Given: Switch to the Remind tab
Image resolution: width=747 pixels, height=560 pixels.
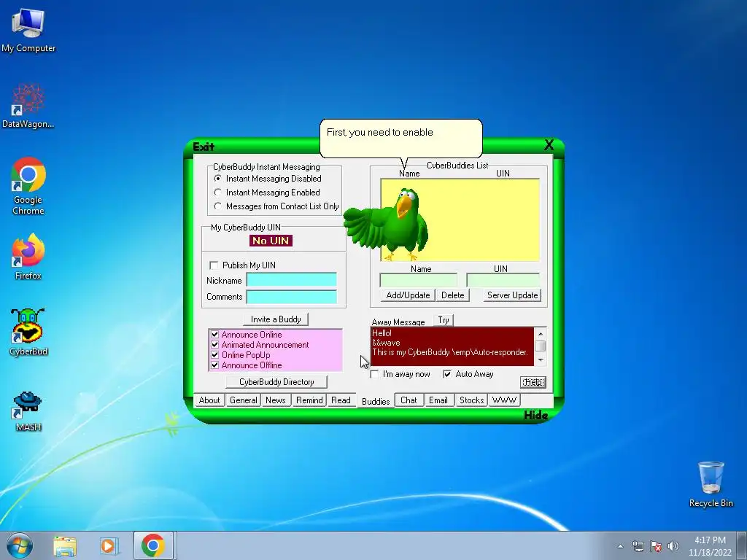Looking at the screenshot, I should click(x=309, y=400).
